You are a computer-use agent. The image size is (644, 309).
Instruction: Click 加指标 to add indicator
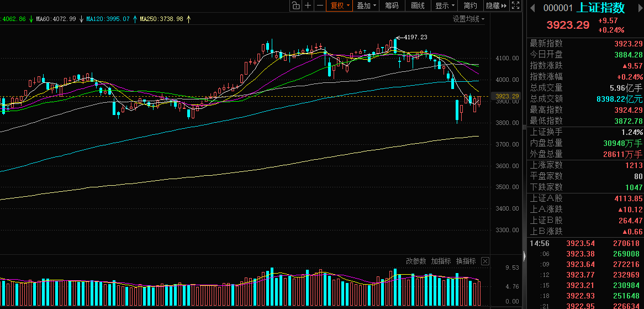441,261
